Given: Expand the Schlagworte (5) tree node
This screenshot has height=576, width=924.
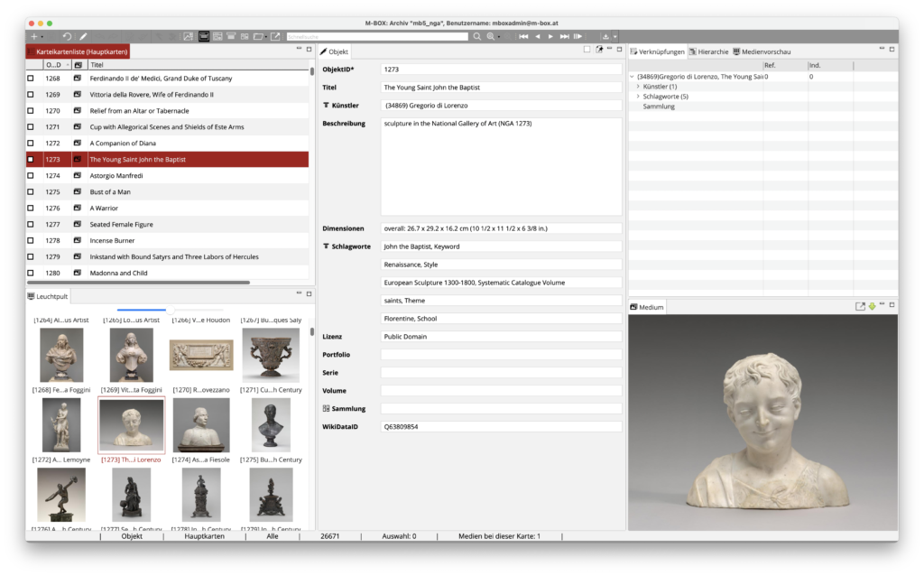Looking at the screenshot, I should 639,97.
